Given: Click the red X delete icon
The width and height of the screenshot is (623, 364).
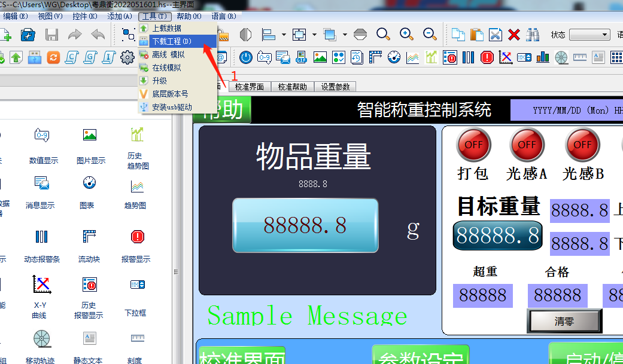Looking at the screenshot, I should point(514,35).
